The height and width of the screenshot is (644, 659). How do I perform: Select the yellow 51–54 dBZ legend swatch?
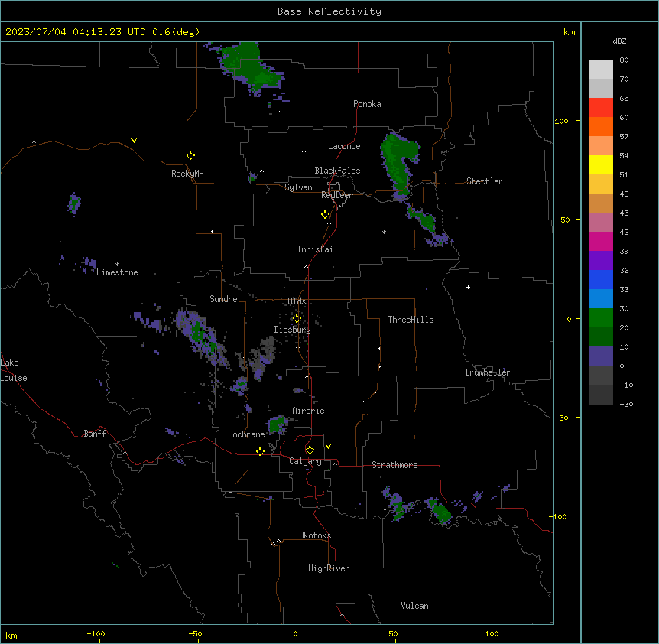(x=601, y=164)
